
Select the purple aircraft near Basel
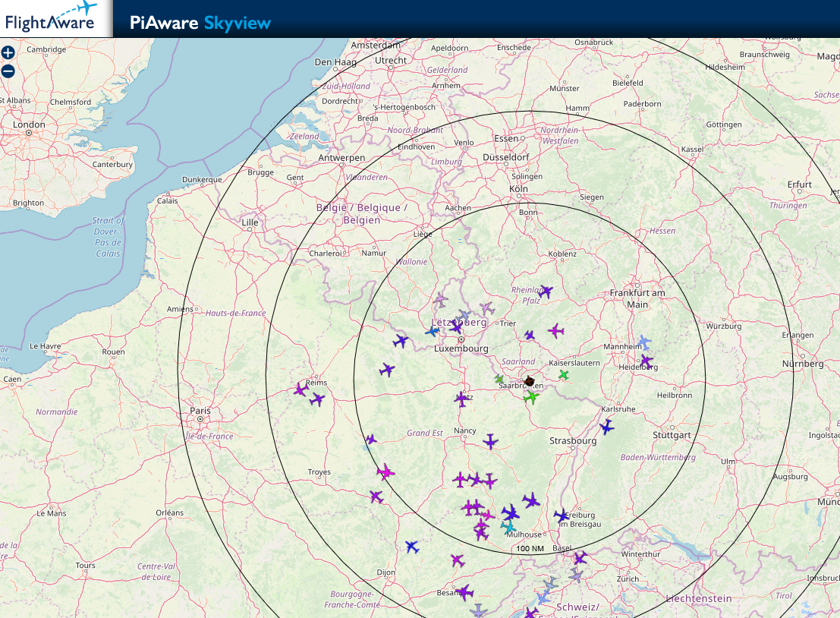click(x=580, y=558)
